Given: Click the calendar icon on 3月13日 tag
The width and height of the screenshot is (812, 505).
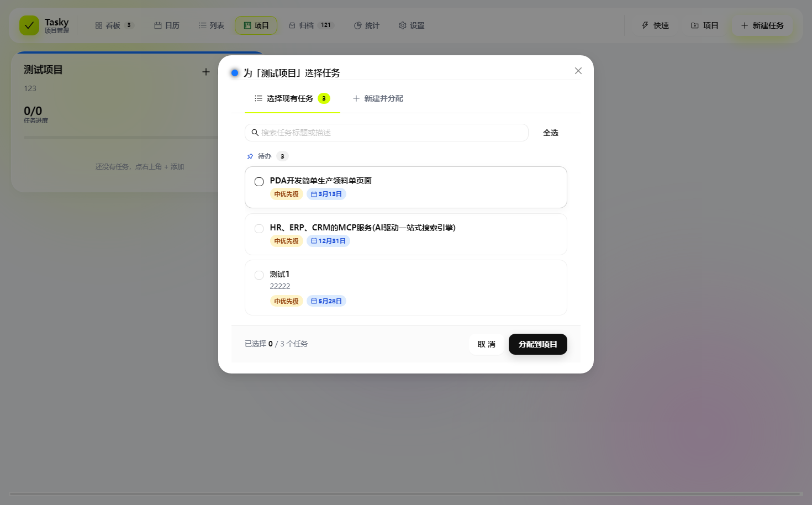Looking at the screenshot, I should click(314, 194).
